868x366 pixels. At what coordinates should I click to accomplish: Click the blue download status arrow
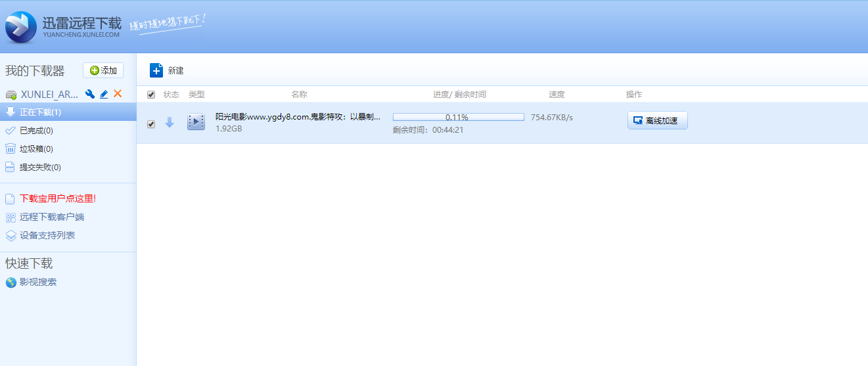click(x=170, y=122)
